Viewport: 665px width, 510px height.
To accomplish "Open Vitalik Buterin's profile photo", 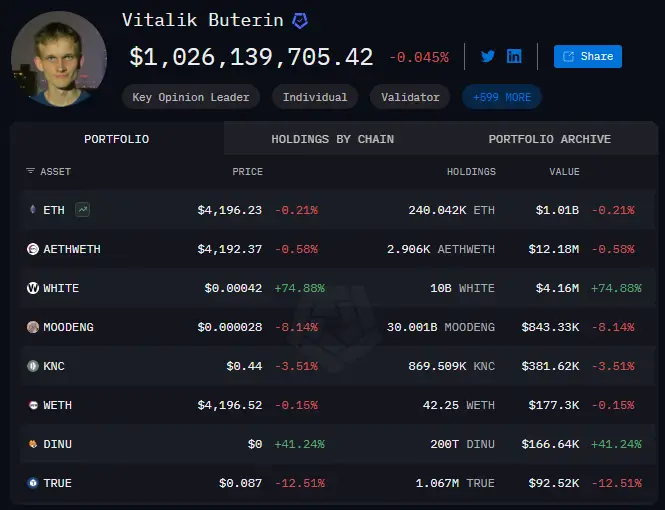I will click(x=59, y=59).
